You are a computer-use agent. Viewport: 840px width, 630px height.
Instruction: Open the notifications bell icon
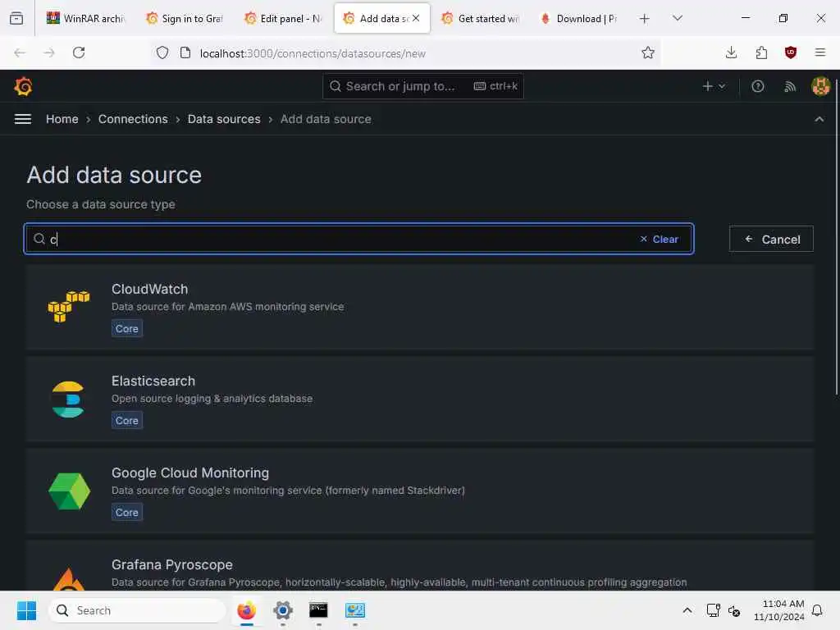pos(817,610)
